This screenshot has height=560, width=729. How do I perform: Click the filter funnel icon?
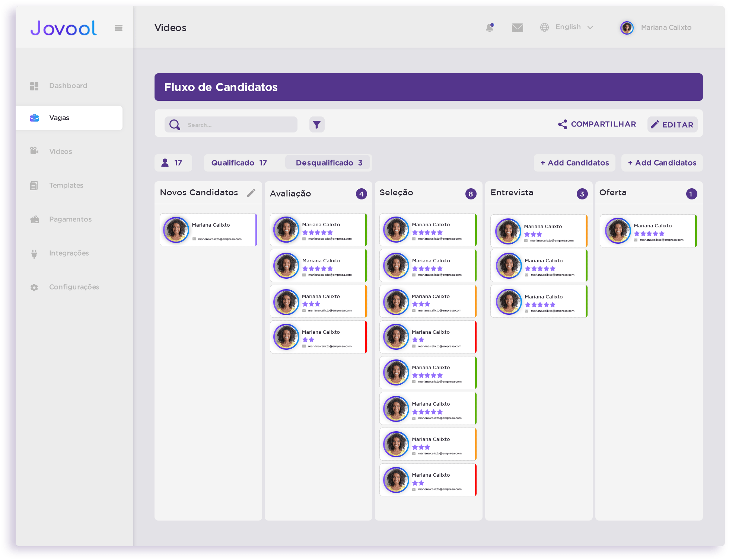click(316, 125)
